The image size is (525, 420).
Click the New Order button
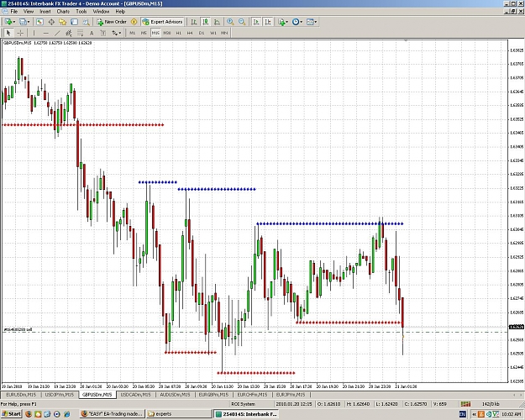click(x=112, y=22)
